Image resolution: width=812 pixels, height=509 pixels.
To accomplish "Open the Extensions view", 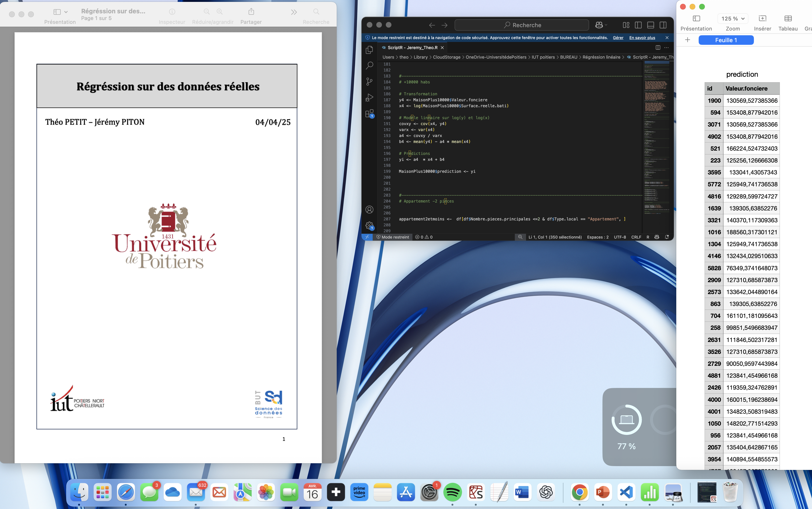I will 369,113.
